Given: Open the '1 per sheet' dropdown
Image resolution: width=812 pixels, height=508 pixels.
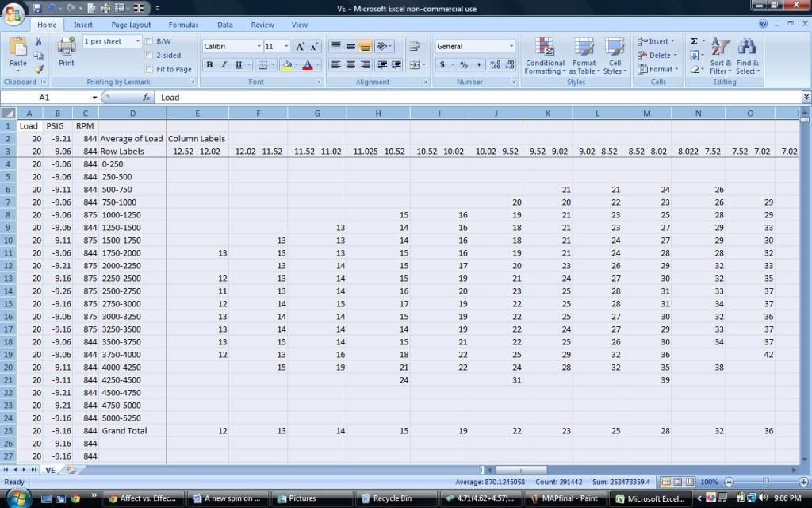Looking at the screenshot, I should point(137,41).
